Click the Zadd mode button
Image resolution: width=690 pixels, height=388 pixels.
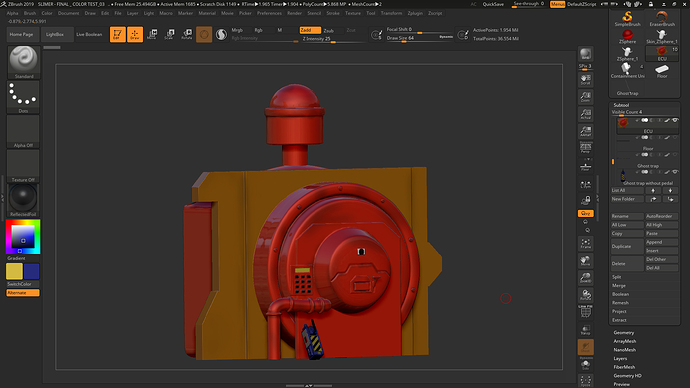(x=310, y=30)
